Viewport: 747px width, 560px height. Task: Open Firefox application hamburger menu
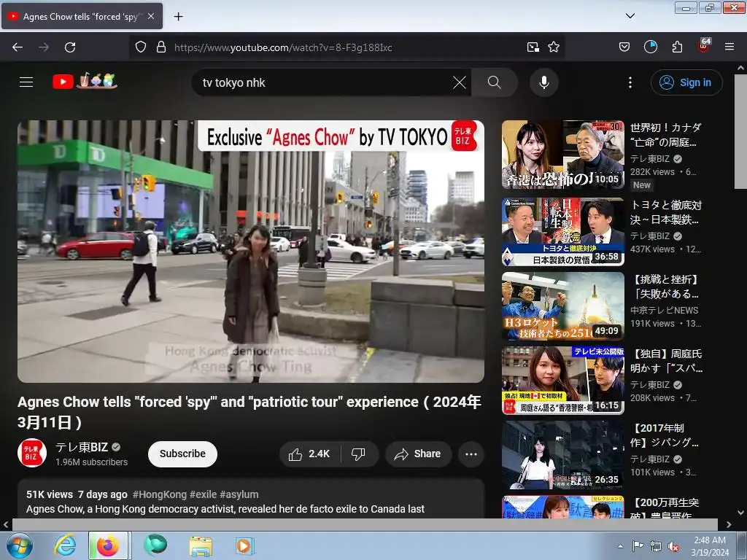tap(729, 47)
